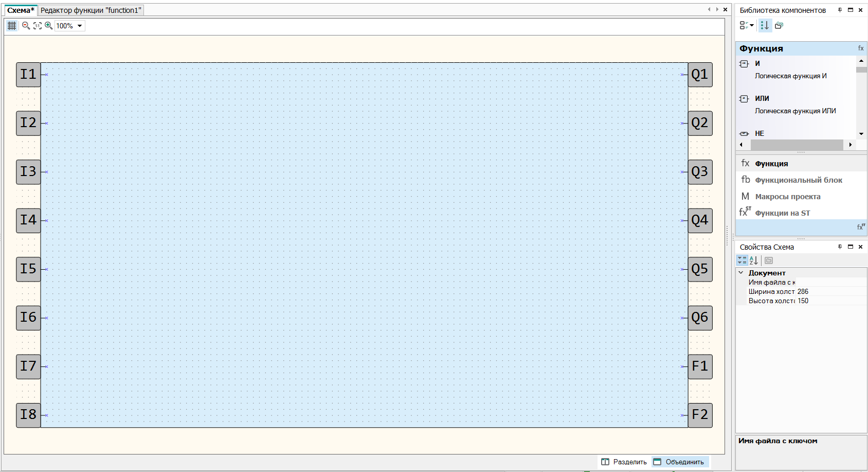
Task: Open the Макросы проекта category
Action: [x=787, y=197]
